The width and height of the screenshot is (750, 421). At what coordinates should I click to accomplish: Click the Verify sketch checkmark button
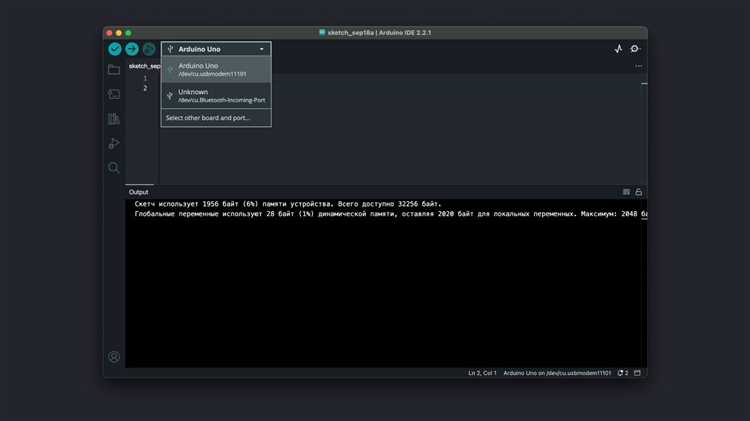[115, 49]
